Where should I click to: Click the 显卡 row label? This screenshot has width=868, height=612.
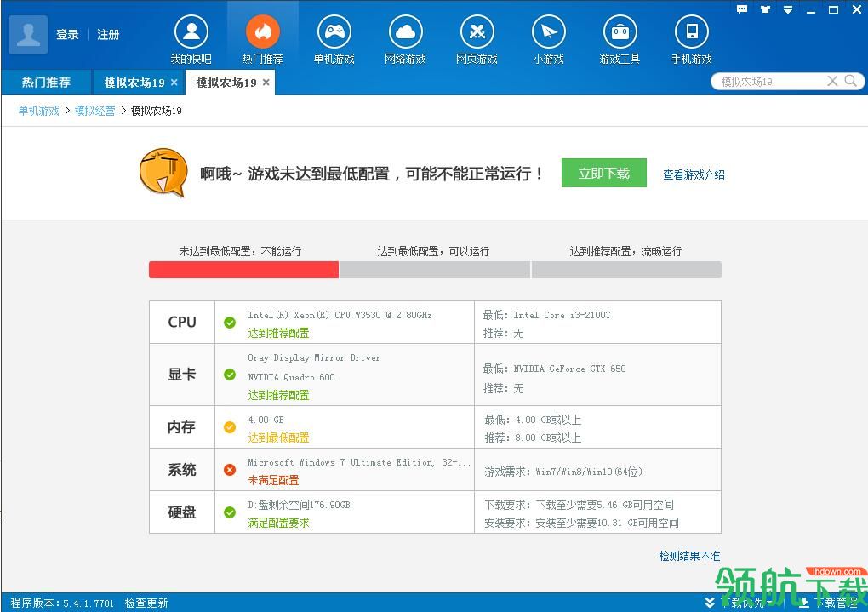click(182, 375)
